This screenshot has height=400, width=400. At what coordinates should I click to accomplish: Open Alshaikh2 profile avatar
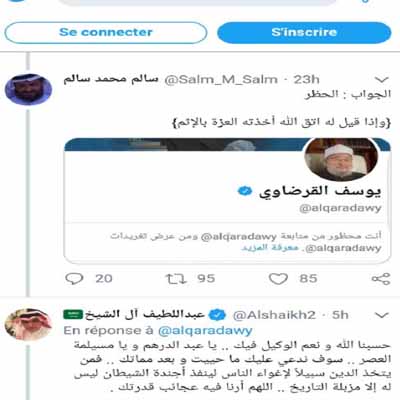point(28,324)
